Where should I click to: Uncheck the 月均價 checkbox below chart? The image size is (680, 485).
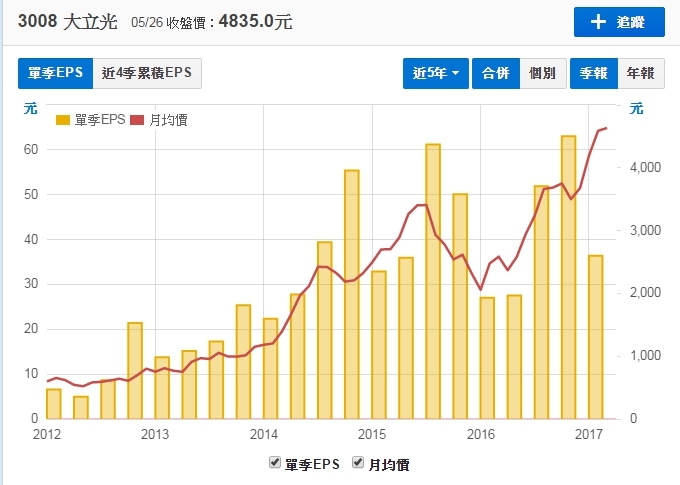tap(358, 462)
